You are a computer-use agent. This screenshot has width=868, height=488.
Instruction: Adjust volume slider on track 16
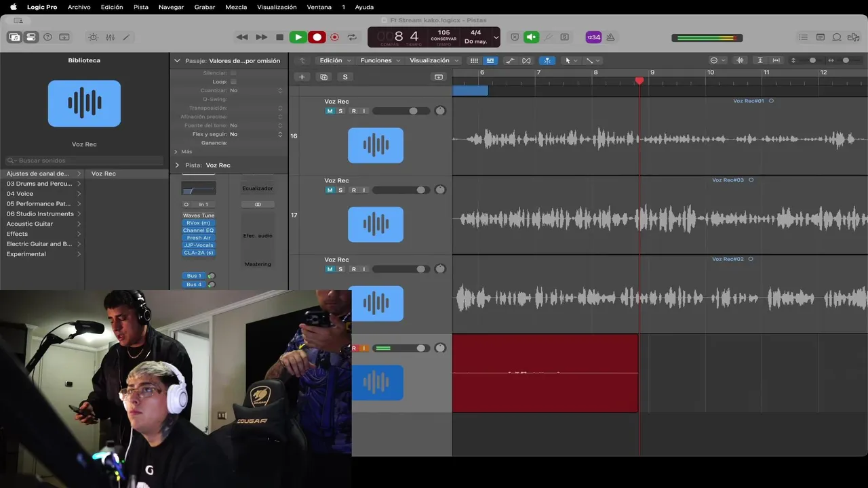click(401, 111)
